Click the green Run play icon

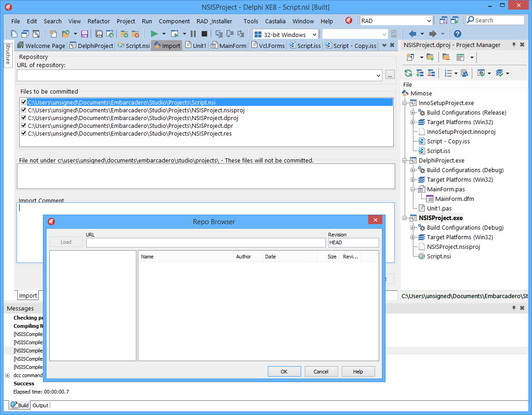[x=154, y=34]
